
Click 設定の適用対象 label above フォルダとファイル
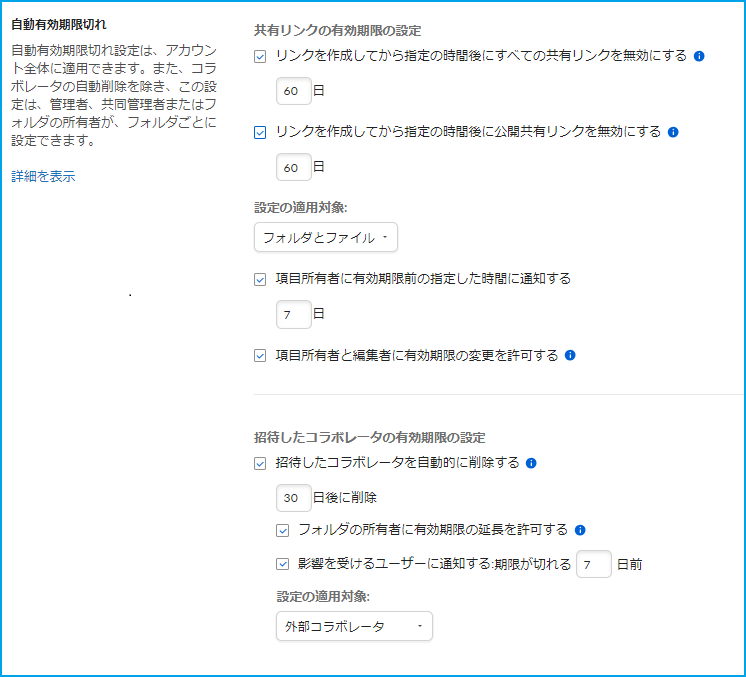(x=301, y=208)
